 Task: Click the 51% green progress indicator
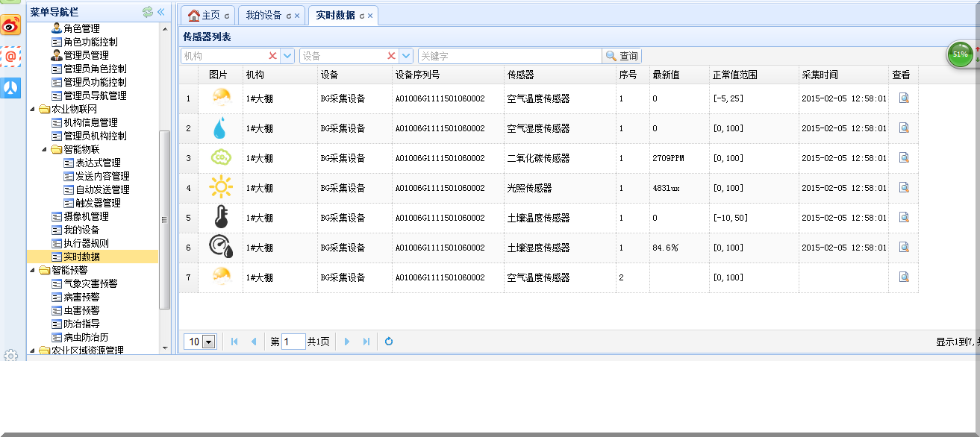click(x=960, y=54)
